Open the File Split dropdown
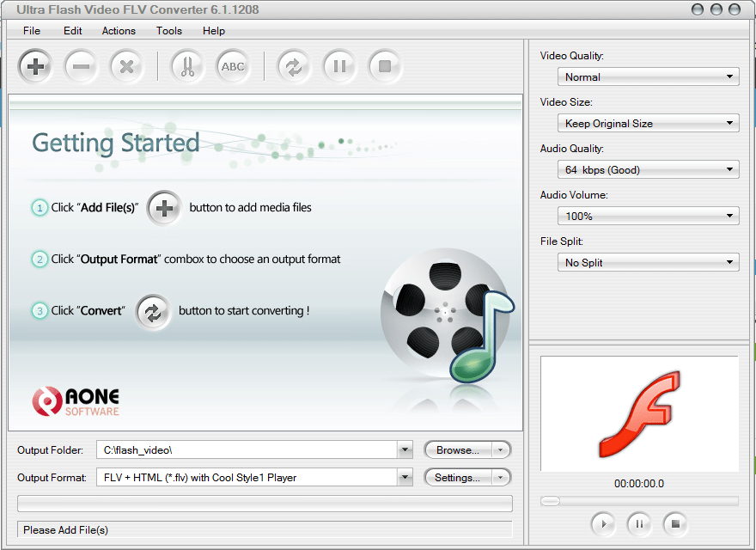The height and width of the screenshot is (550, 756). 732,262
